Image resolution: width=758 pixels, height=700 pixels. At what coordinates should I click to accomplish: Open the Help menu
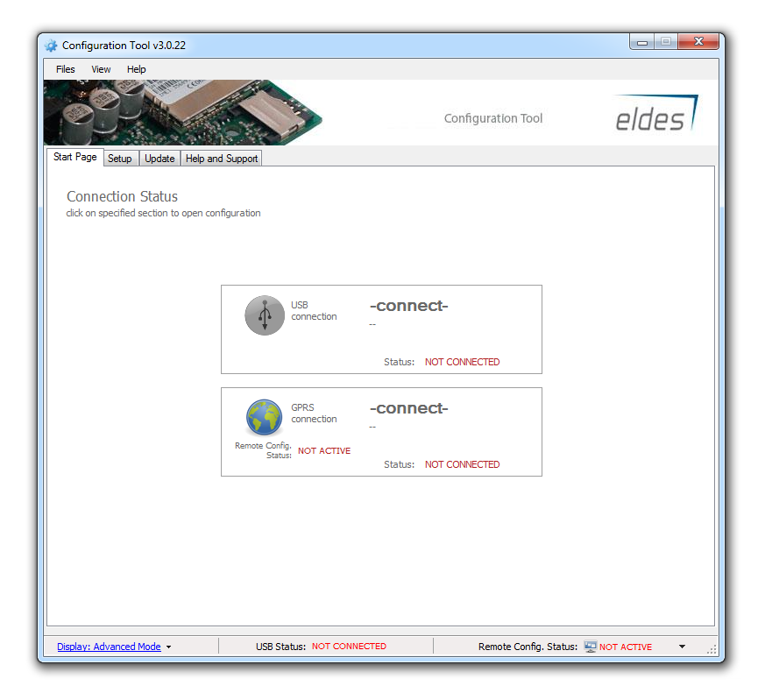[x=136, y=69]
